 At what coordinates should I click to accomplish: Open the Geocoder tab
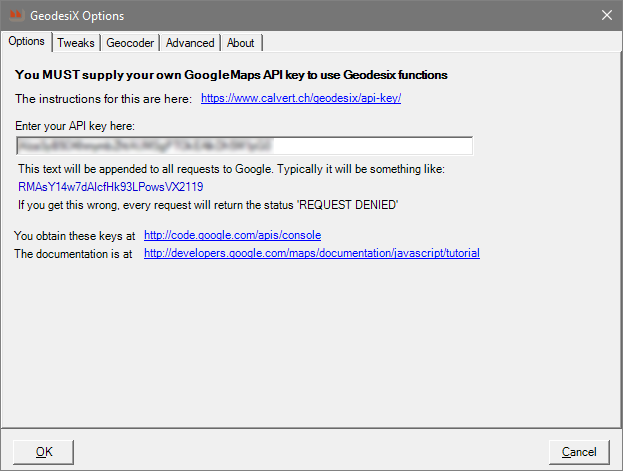[x=130, y=43]
